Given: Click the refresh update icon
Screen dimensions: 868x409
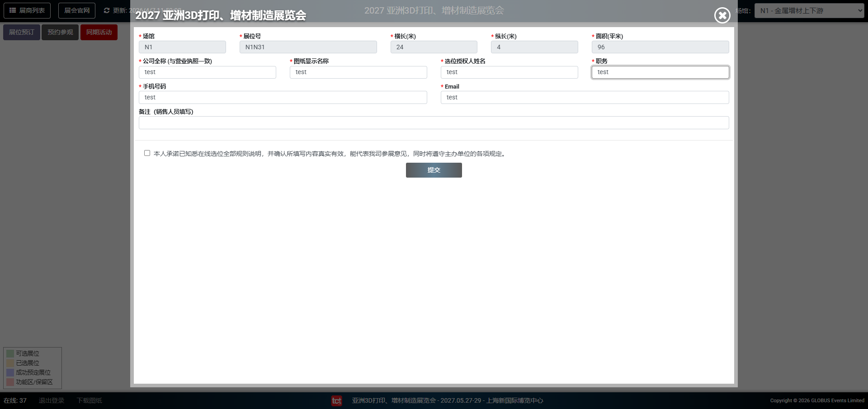Looking at the screenshot, I should [107, 10].
